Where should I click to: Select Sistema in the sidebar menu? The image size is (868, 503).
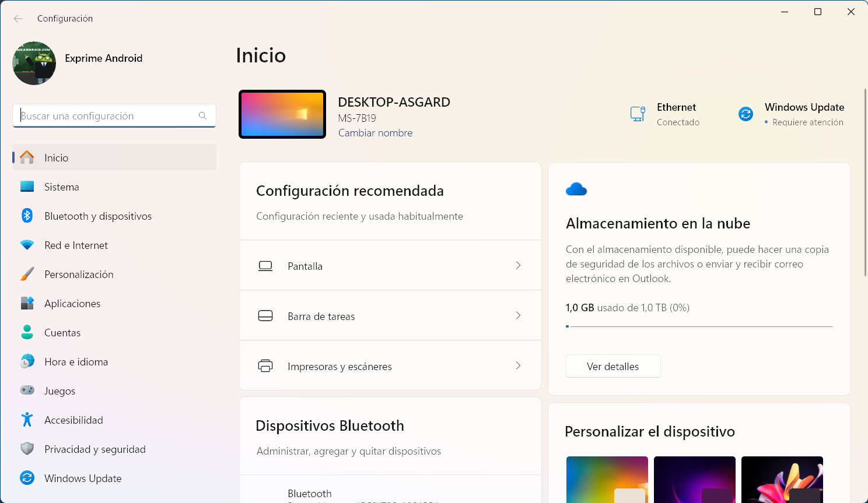(x=61, y=187)
